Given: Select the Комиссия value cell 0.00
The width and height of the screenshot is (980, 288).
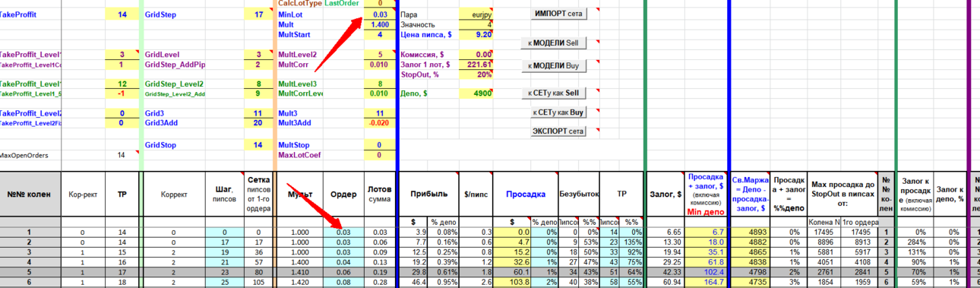Looking at the screenshot, I should coord(477,55).
